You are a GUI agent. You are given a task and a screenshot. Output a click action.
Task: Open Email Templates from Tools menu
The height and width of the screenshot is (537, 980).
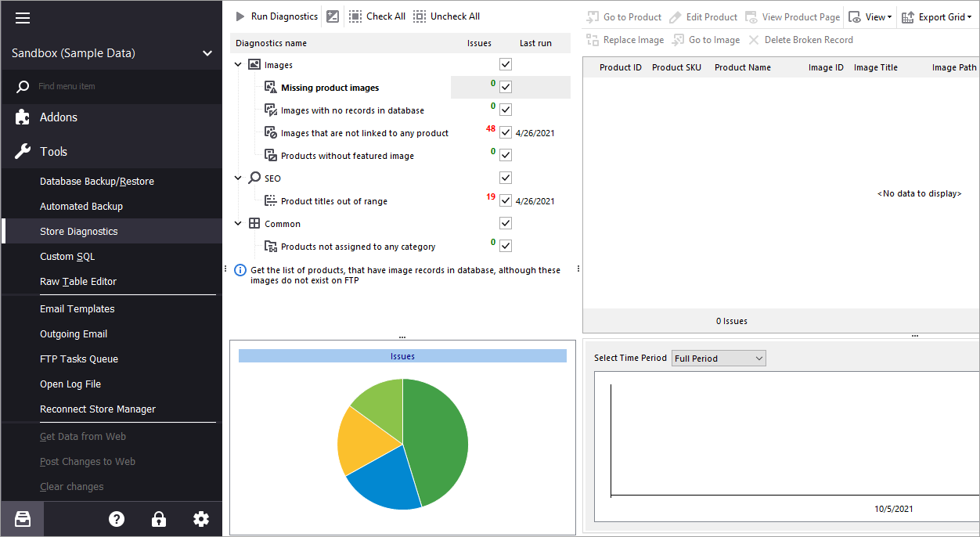77,308
